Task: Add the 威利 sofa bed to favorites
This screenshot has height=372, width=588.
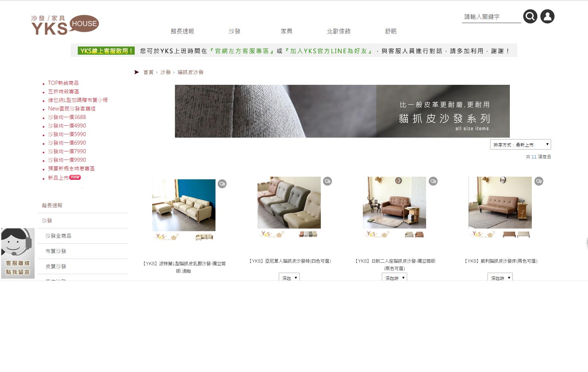Action: pos(539,181)
